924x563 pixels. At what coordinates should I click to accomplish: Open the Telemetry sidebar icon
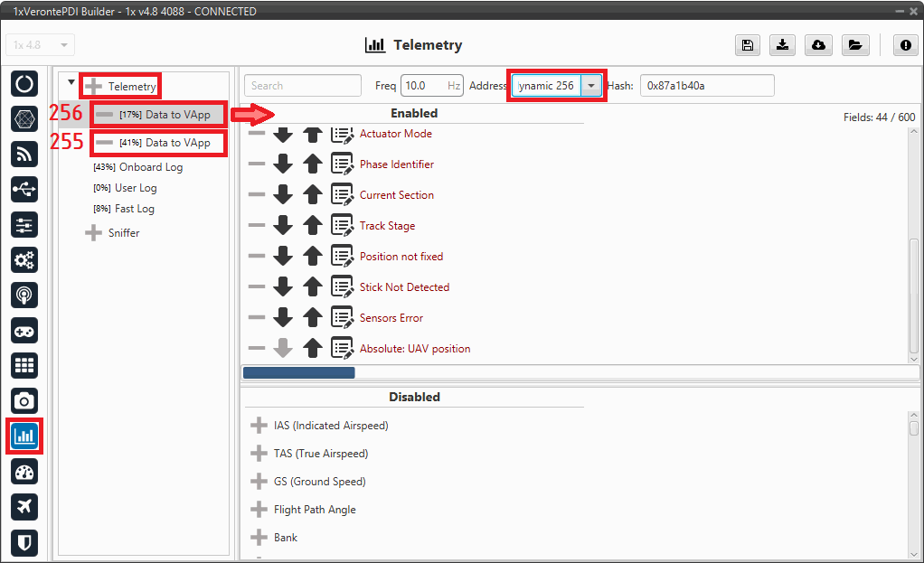[x=24, y=436]
